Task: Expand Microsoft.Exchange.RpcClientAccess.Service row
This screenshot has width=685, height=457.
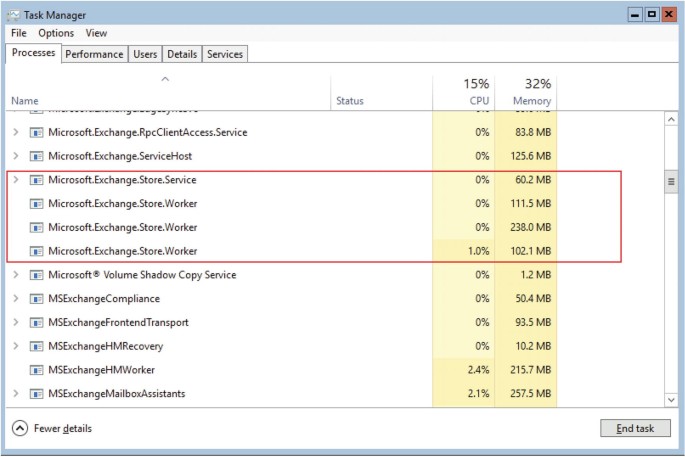Action: [16, 132]
